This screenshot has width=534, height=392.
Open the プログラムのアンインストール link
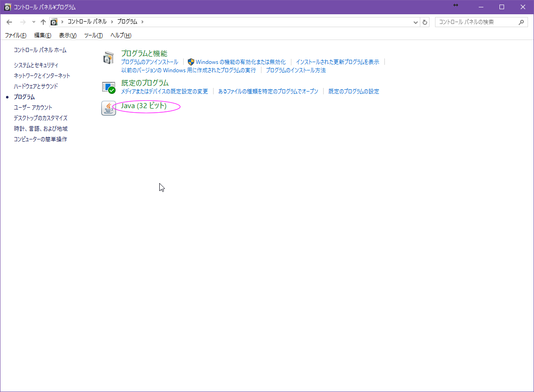pyautogui.click(x=149, y=62)
